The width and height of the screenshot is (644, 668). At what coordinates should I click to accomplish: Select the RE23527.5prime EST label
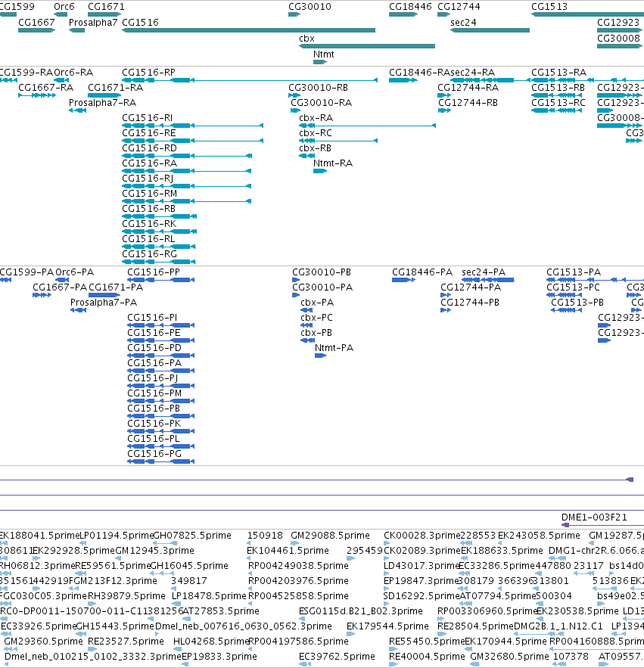(x=126, y=642)
